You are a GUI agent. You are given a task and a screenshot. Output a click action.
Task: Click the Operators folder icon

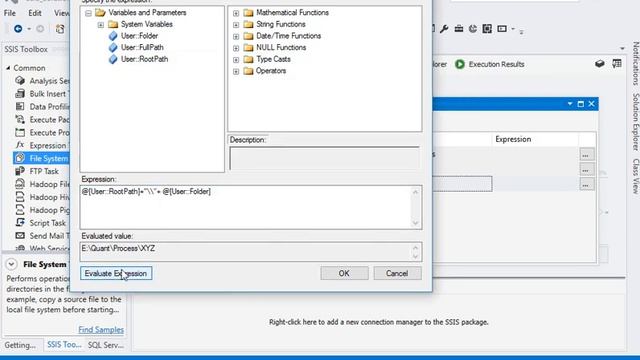click(x=248, y=71)
